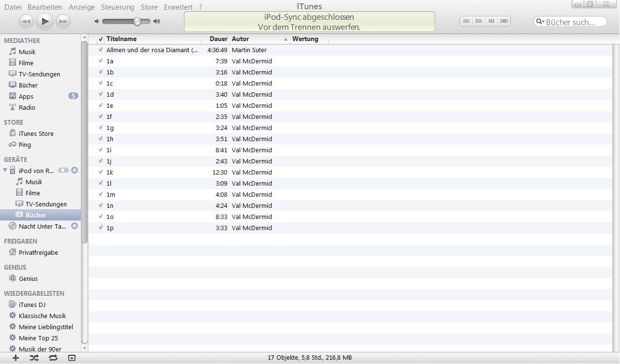Open Radio in the sidebar
Screen dimensions: 620x364
click(27, 107)
